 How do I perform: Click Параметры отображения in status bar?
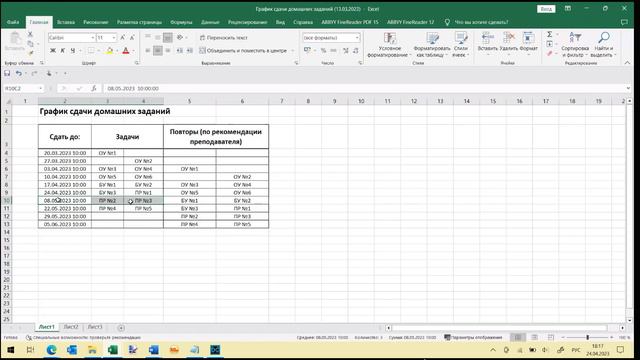[x=473, y=337]
